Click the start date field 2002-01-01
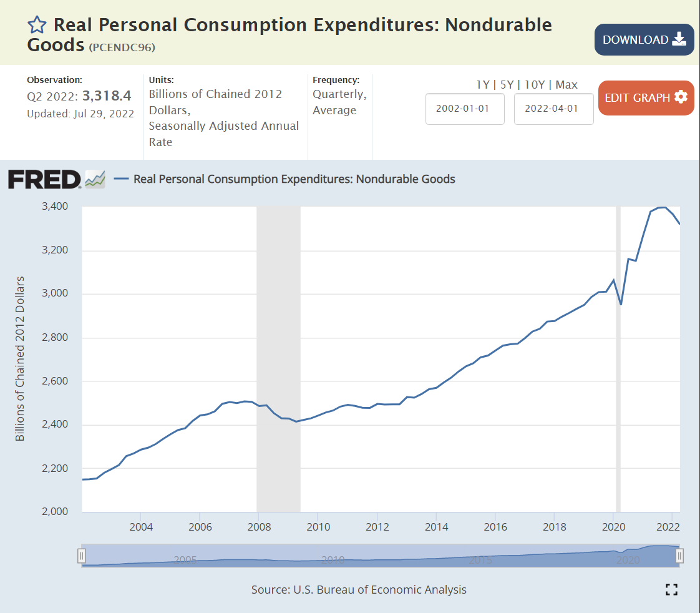Screen dimensions: 700x613 point(465,109)
